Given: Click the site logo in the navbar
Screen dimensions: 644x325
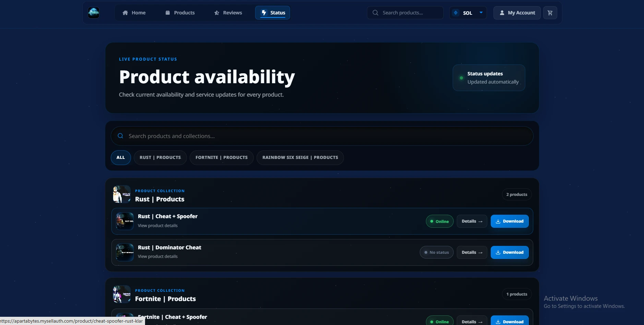Looking at the screenshot, I should coord(94,13).
